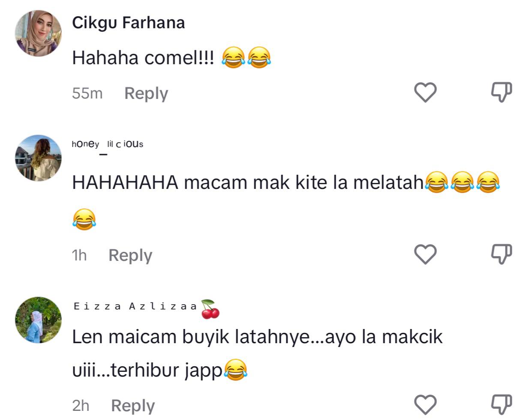Like Cikgu Farhana's comment with the heart
The height and width of the screenshot is (419, 532).
pyautogui.click(x=425, y=92)
